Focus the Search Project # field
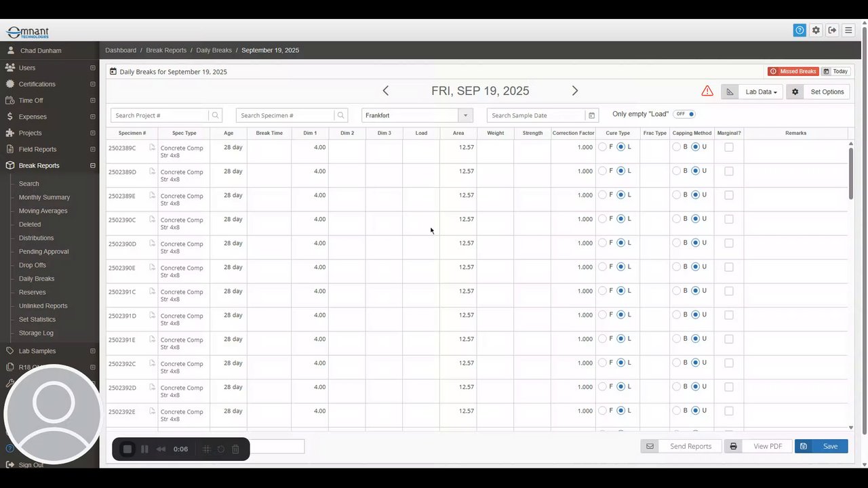Image resolution: width=868 pixels, height=488 pixels. coord(160,115)
